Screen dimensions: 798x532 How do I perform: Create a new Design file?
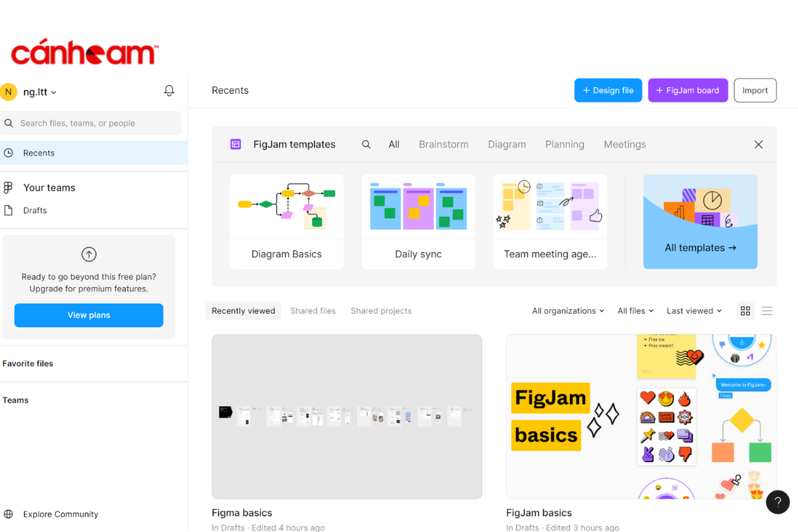click(608, 90)
